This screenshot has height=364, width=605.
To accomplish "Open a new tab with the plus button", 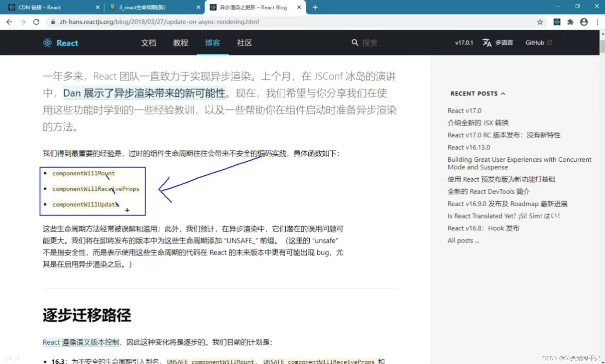I will point(315,7).
